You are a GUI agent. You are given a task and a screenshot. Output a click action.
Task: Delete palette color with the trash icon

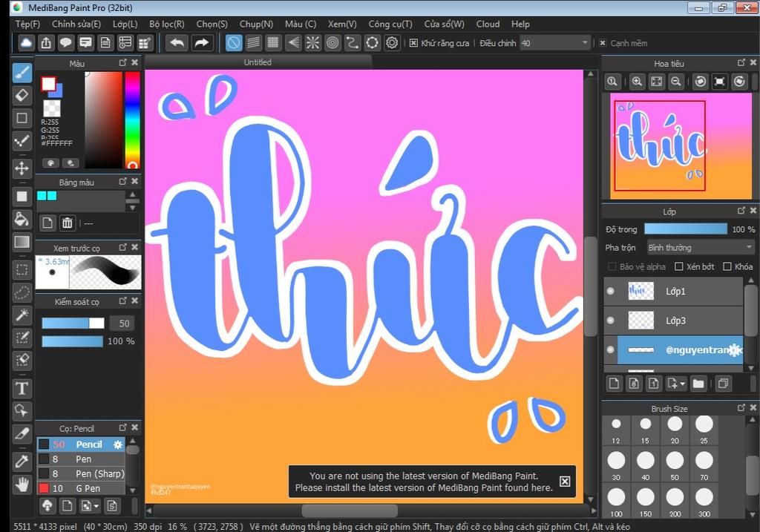[x=67, y=223]
